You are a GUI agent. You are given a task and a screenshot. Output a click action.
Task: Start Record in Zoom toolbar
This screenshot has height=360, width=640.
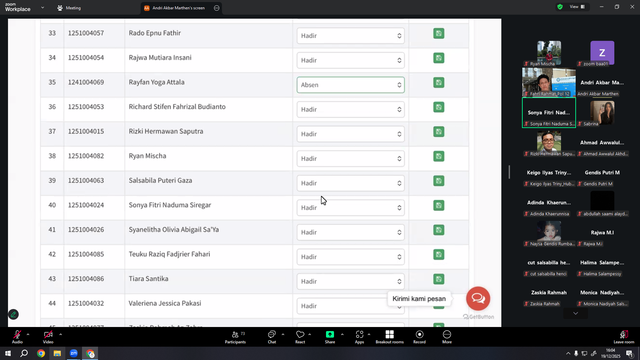click(419, 337)
